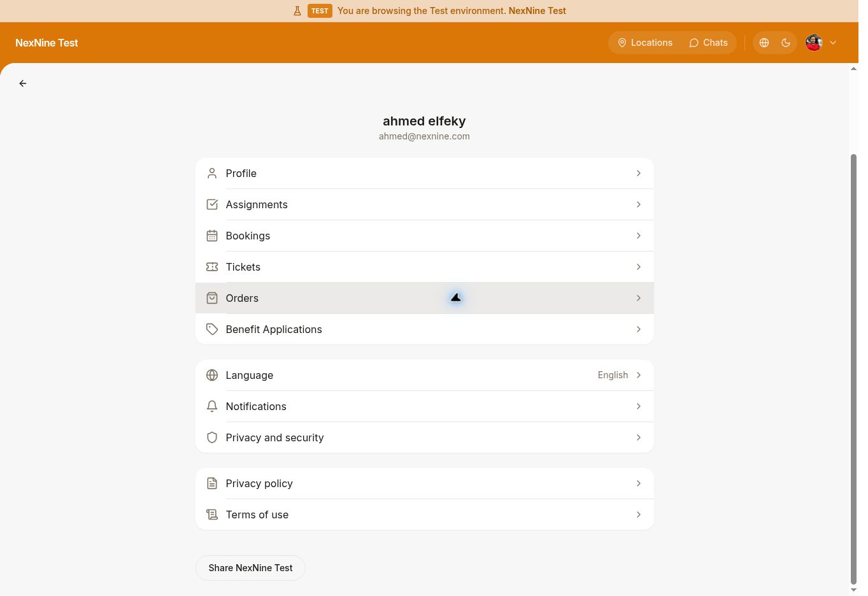
Task: Click the Privacy policy document icon
Action: pos(212,483)
